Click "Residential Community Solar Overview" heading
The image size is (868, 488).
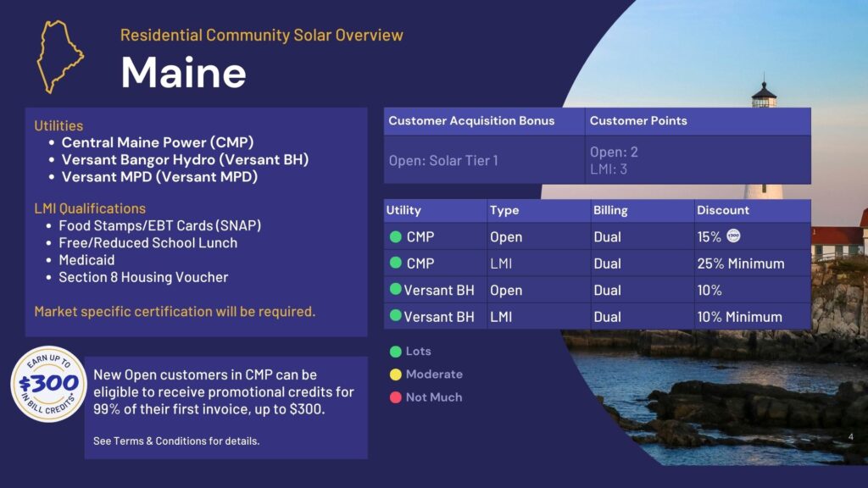coord(261,35)
